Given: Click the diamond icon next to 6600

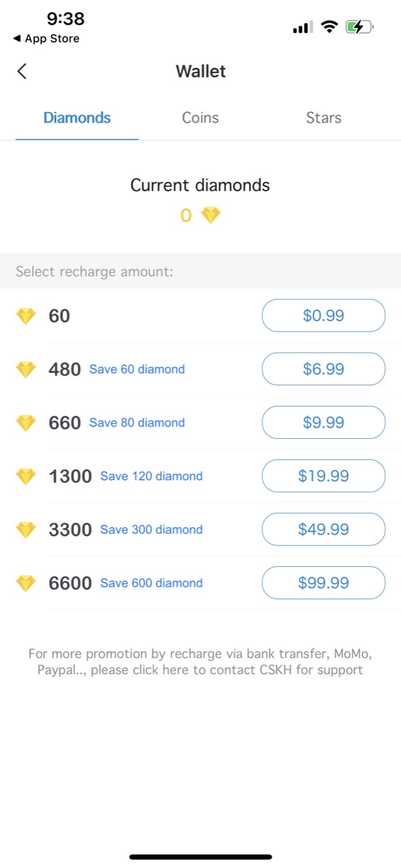Looking at the screenshot, I should (26, 583).
